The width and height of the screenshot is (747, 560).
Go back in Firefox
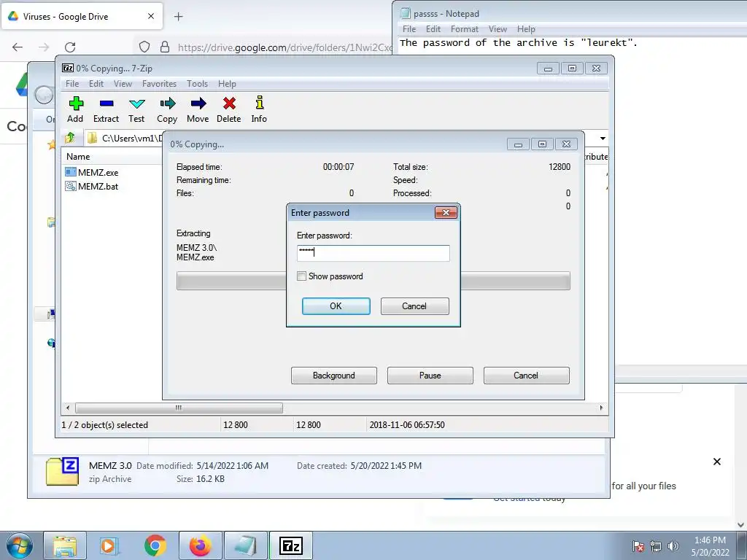pyautogui.click(x=18, y=47)
